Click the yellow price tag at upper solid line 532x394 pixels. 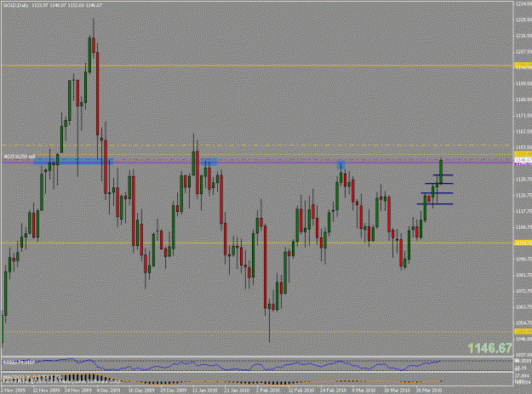click(x=523, y=65)
